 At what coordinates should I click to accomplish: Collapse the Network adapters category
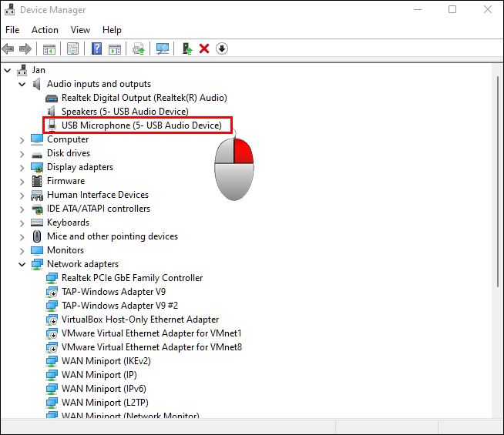(x=22, y=265)
